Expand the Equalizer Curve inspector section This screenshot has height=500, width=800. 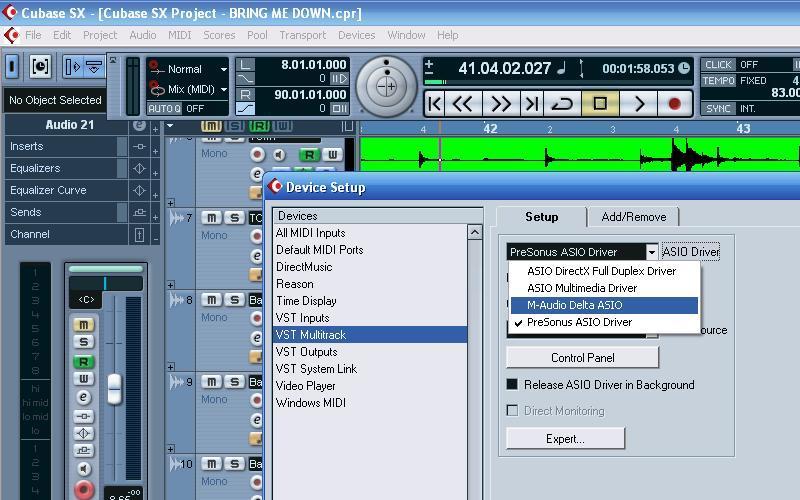click(x=155, y=195)
